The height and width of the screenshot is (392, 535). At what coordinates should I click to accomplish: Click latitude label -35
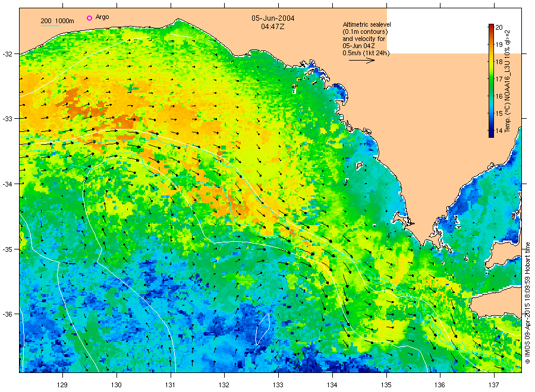click(x=8, y=249)
